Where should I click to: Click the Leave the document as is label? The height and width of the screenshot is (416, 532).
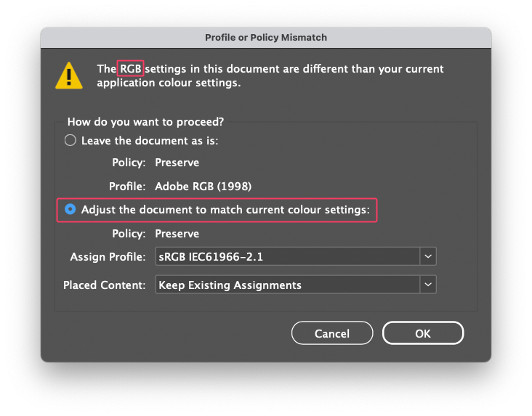[150, 140]
